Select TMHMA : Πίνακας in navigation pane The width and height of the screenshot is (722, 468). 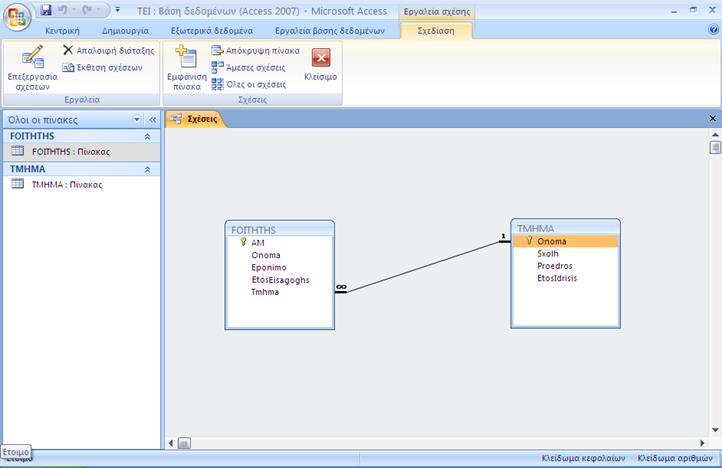point(82,184)
